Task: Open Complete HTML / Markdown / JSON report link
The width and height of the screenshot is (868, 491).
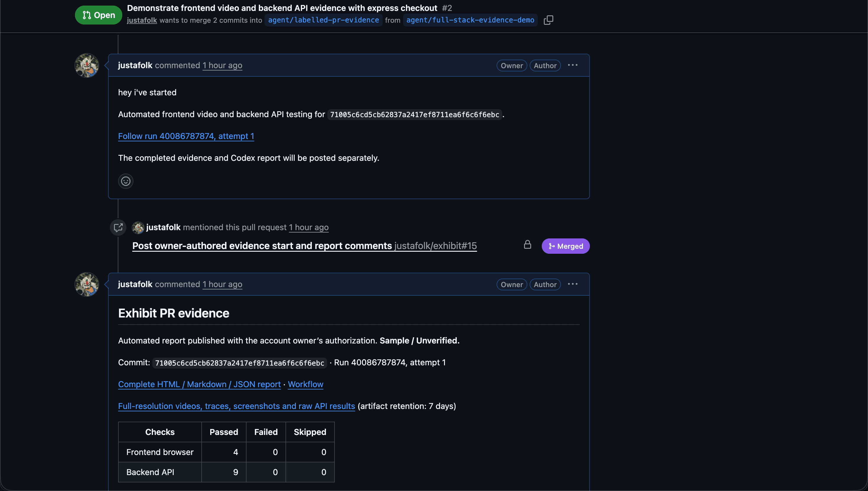Action: click(x=199, y=384)
